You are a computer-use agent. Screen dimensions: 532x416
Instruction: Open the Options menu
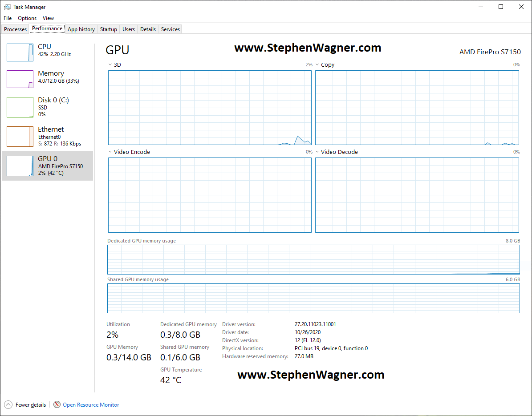(x=27, y=18)
